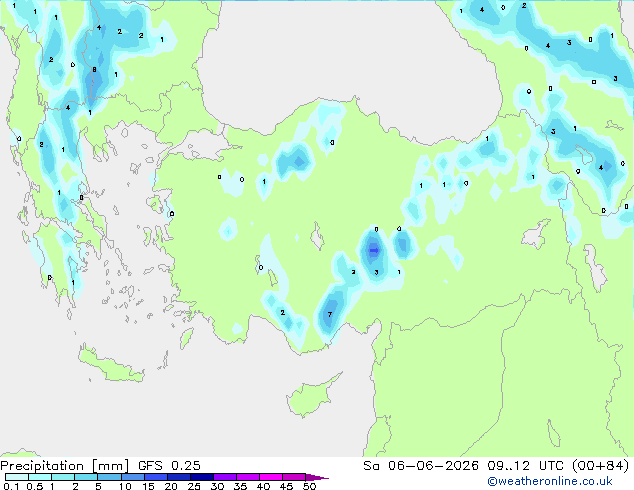This screenshot has height=490, width=634.
Task: Select the 20–25 mm dark blue swatch
Action: click(x=178, y=477)
